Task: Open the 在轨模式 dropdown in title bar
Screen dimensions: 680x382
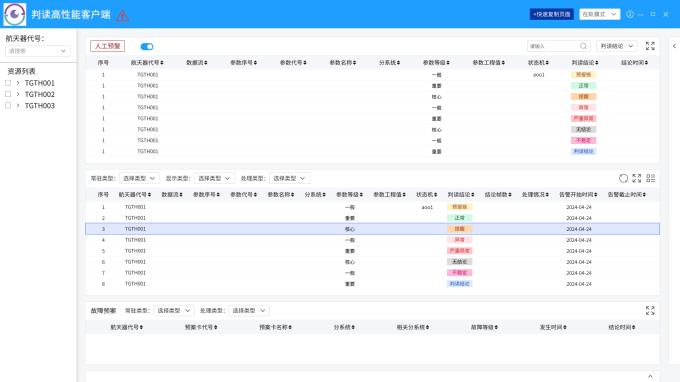Action: coord(599,14)
